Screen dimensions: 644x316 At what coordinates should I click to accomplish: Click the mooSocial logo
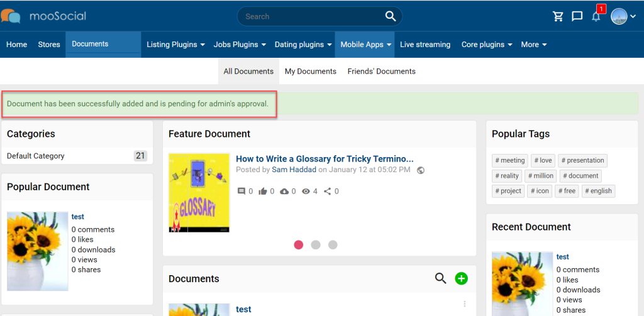coord(43,16)
